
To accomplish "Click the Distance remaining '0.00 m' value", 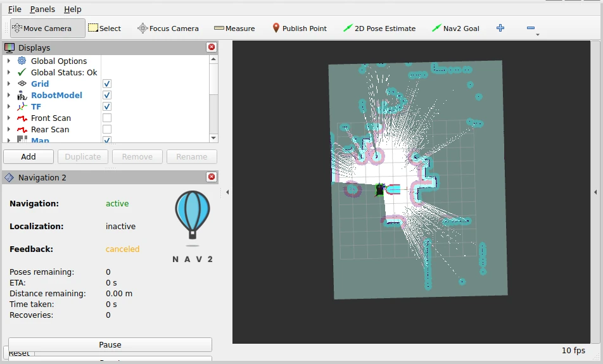I will coord(119,293).
